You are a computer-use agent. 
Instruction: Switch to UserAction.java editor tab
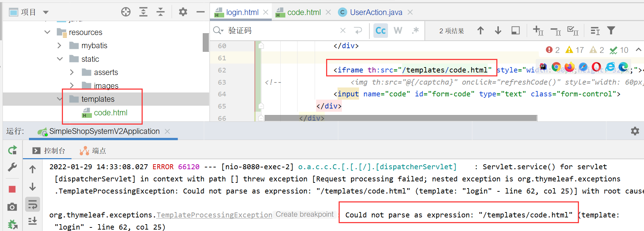[x=376, y=12]
